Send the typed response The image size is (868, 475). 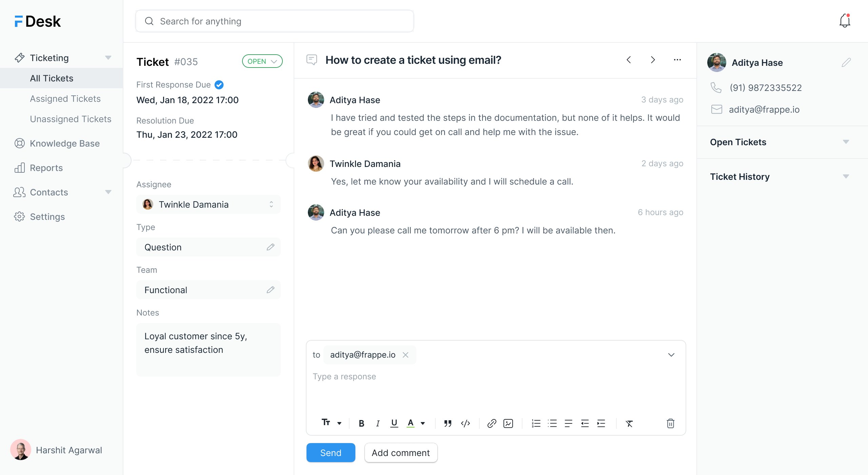click(x=330, y=453)
